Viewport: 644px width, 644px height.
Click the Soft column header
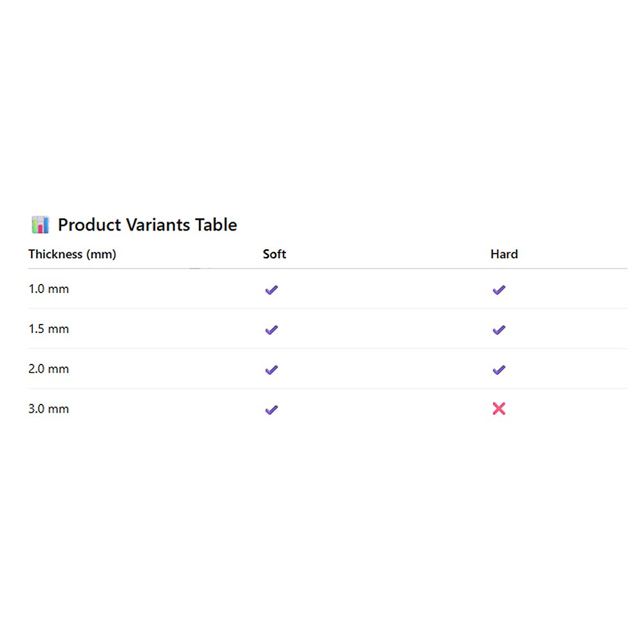[x=274, y=254]
